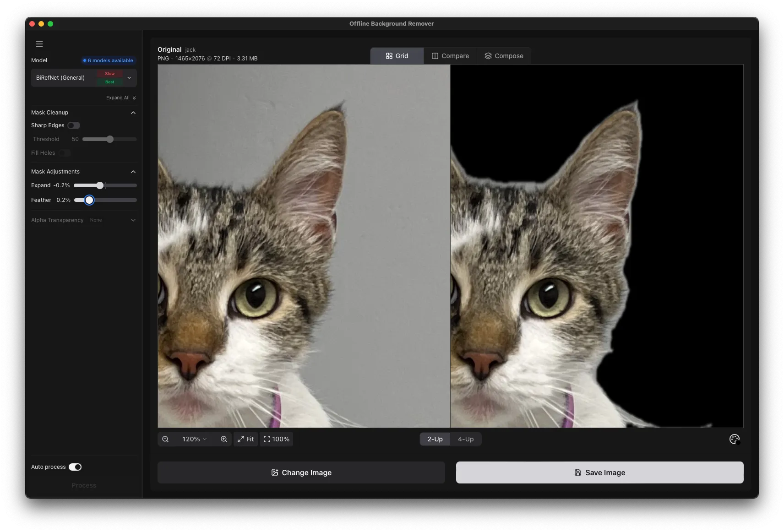Click the Change Image button

[301, 472]
